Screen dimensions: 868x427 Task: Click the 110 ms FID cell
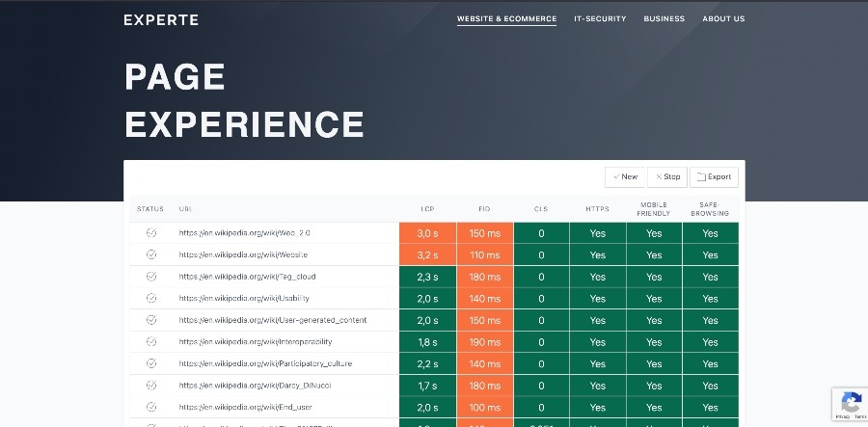(x=485, y=255)
